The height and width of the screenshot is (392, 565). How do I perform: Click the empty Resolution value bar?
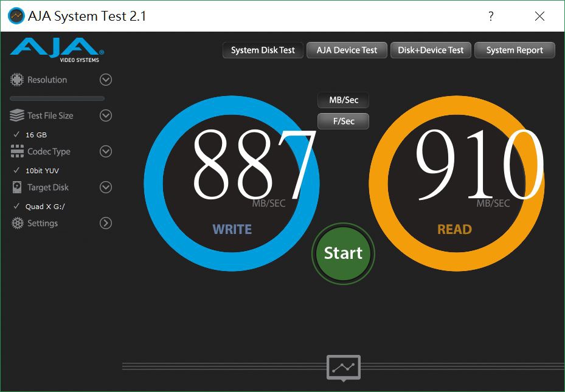[x=57, y=98]
